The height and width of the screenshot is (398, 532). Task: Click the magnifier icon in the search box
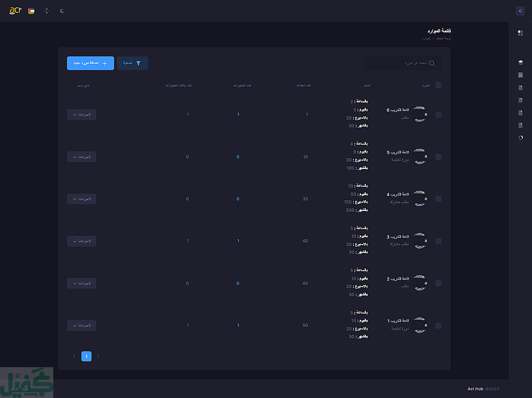(x=431, y=63)
